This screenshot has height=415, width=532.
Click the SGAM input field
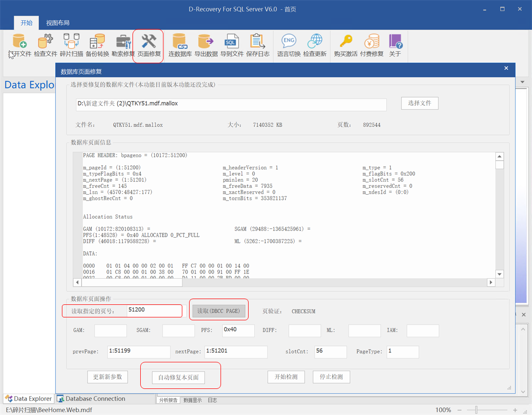click(178, 330)
